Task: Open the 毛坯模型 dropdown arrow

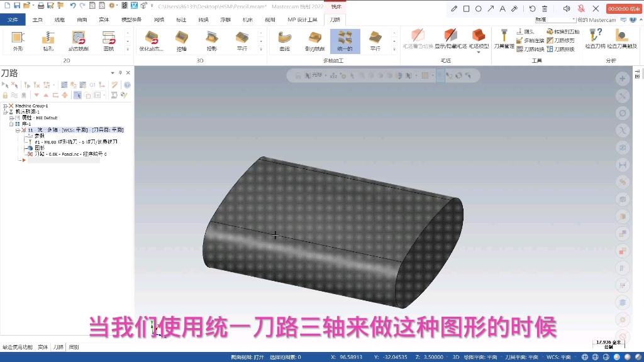Action: [478, 52]
